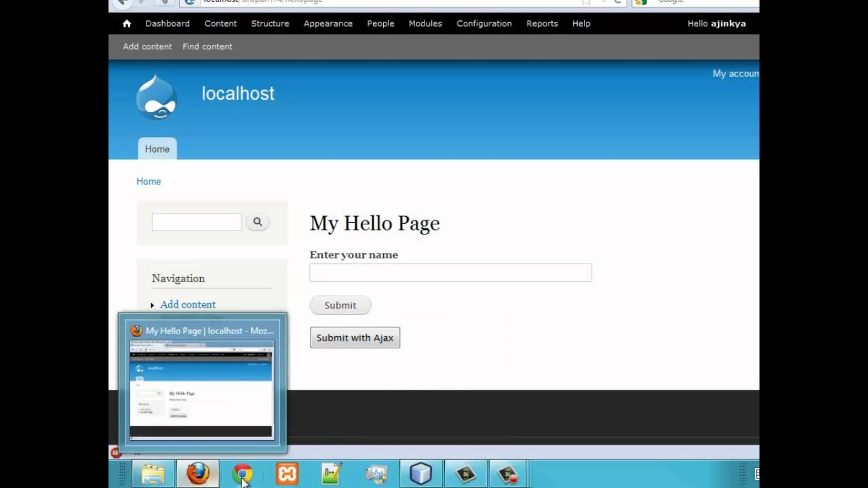Click the home icon in the admin toolbar

[x=127, y=24]
